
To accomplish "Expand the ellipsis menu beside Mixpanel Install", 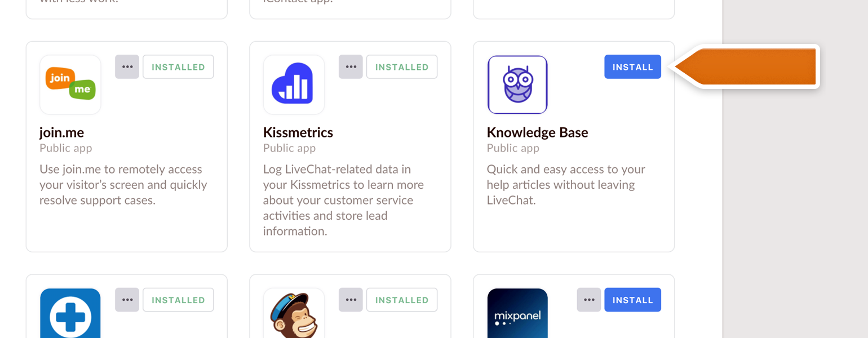I will [589, 300].
